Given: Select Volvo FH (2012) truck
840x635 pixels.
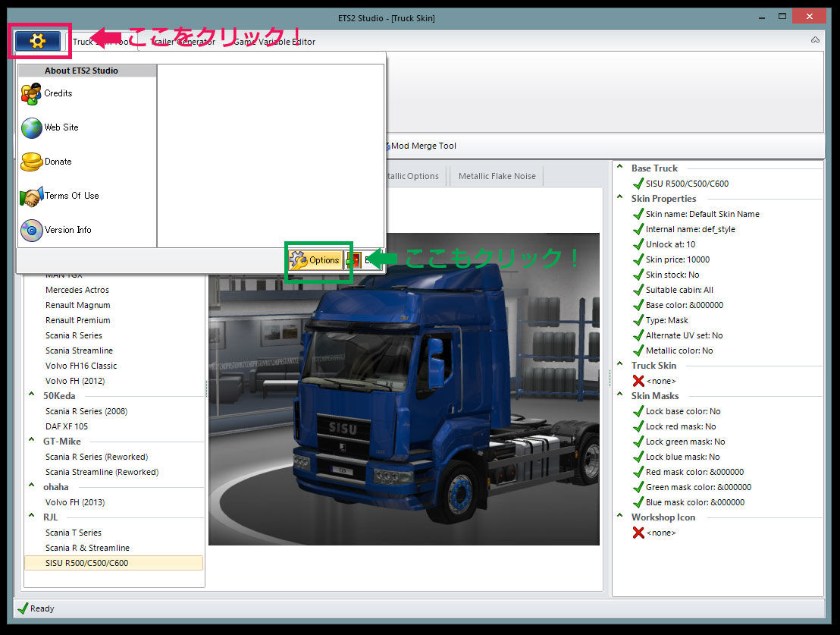Looking at the screenshot, I should [75, 381].
